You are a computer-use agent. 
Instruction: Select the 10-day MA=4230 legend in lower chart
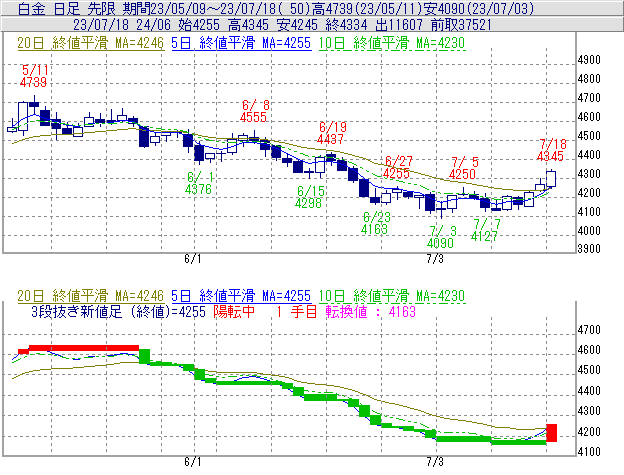pos(392,296)
